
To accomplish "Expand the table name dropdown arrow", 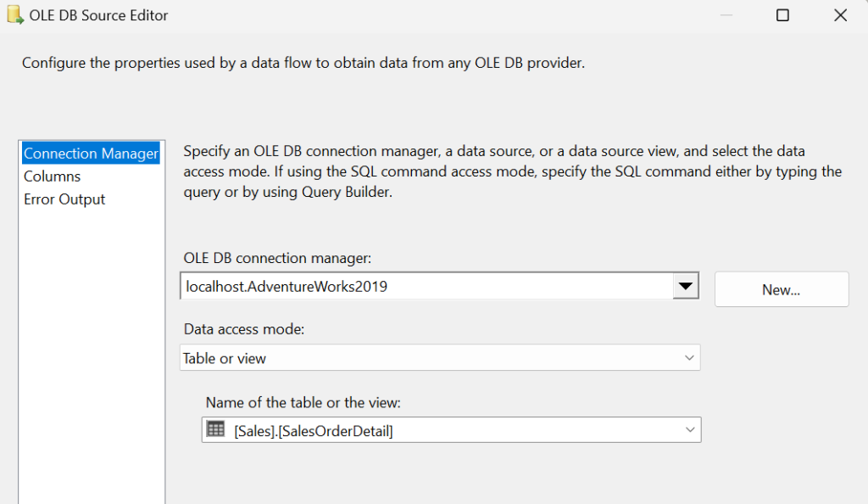I will (x=689, y=429).
